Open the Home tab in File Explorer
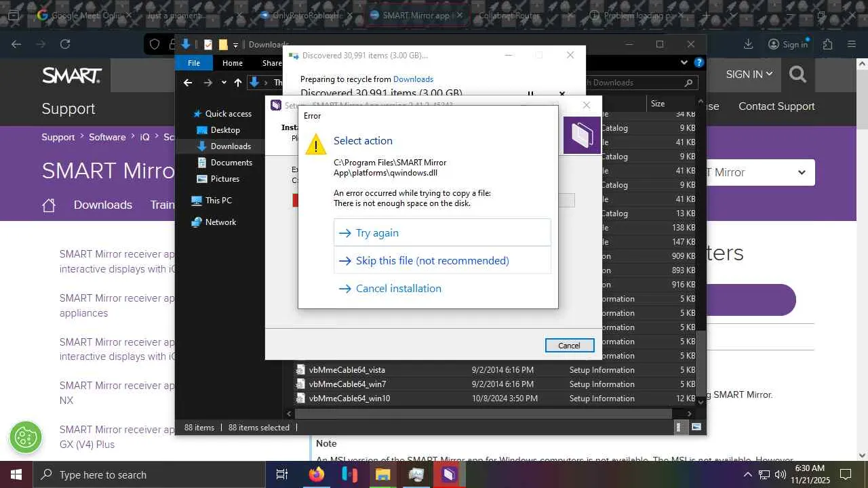This screenshot has width=868, height=488. coord(233,63)
